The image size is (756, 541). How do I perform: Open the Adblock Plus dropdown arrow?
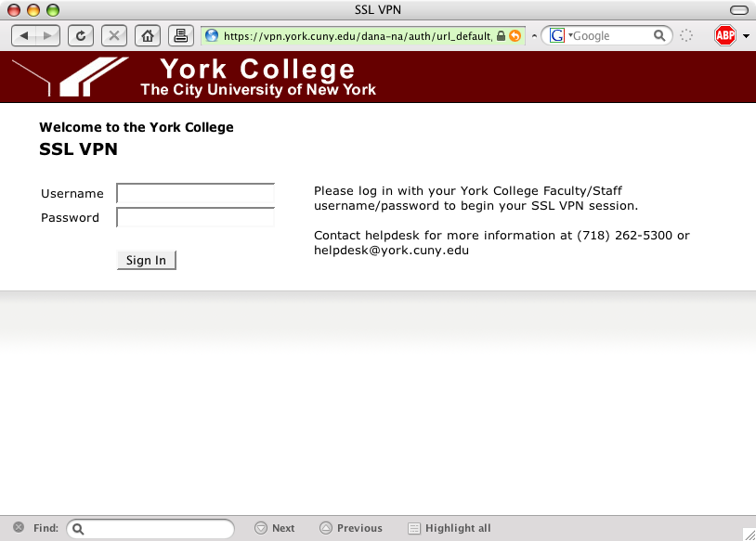point(746,36)
